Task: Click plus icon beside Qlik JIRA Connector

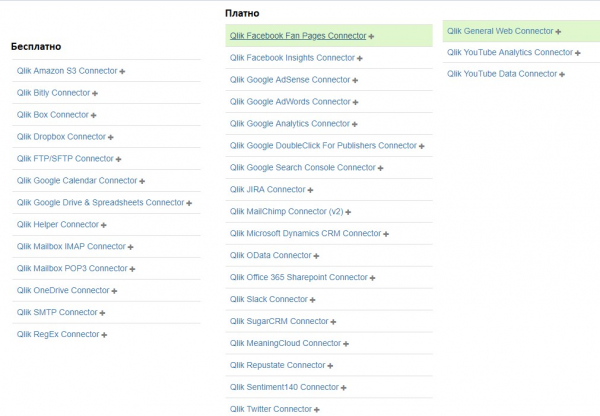Action: (x=312, y=190)
